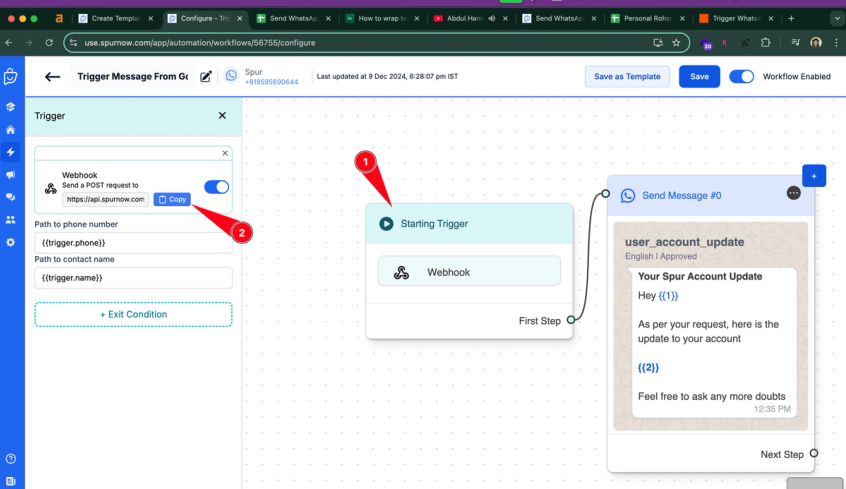Remove the webhook card with small X
846x489 pixels.
coord(225,153)
